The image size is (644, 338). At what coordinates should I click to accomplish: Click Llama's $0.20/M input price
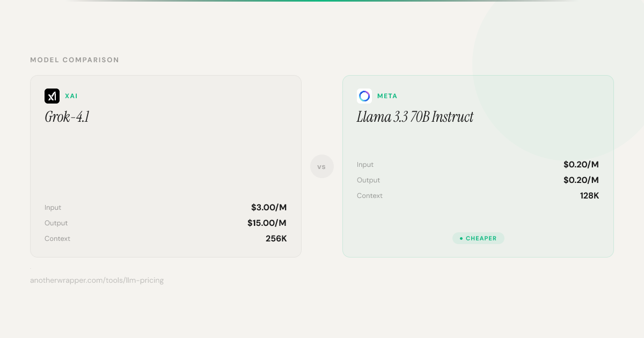[581, 165]
